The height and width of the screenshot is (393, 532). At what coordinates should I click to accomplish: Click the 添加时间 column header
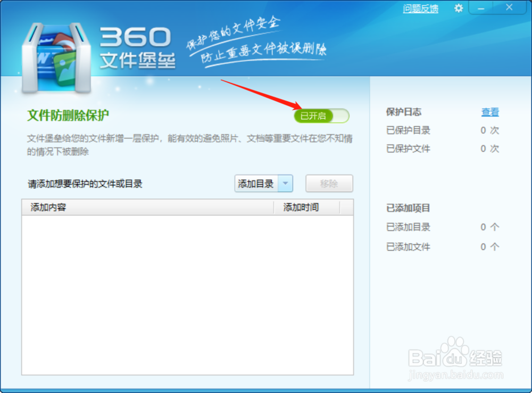(307, 207)
